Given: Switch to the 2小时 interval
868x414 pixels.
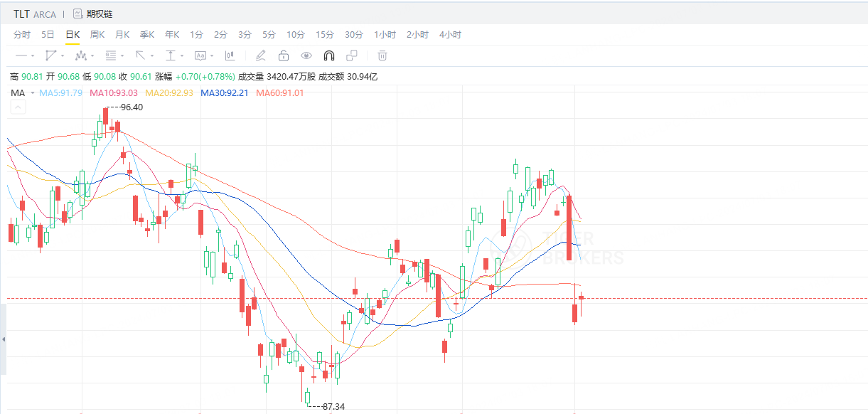Looking at the screenshot, I should tap(418, 35).
